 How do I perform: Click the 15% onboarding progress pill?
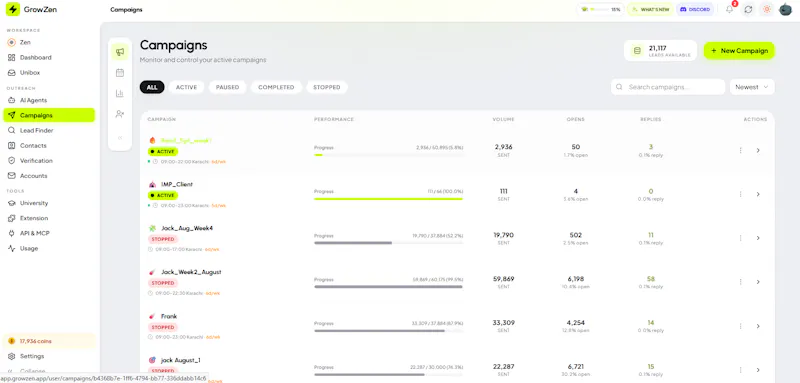tap(601, 9)
